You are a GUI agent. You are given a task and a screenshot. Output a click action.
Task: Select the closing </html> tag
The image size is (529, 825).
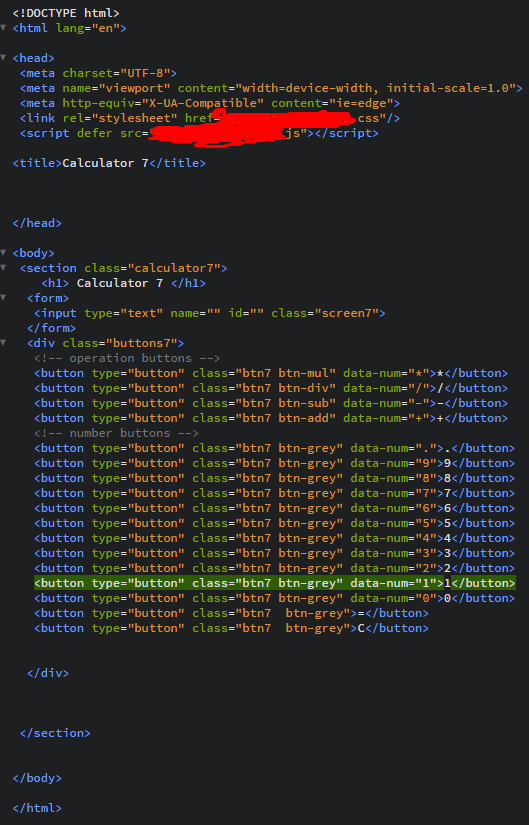click(37, 808)
